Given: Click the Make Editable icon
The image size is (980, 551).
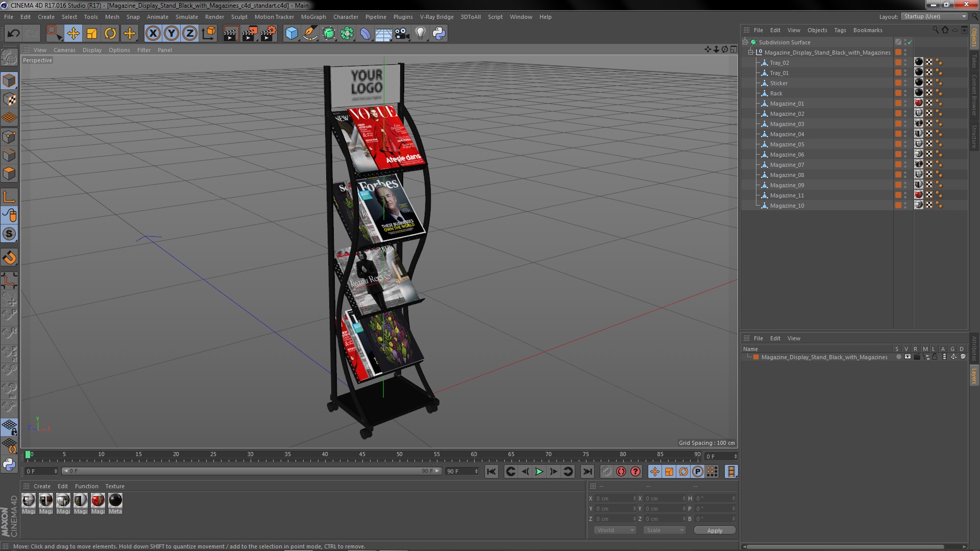Looking at the screenshot, I should coord(9,57).
